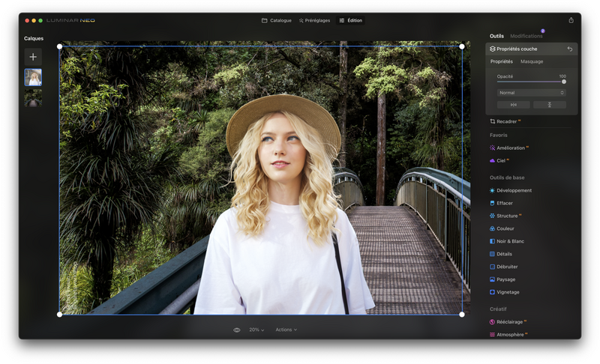This screenshot has height=364, width=600.
Task: Click the Opacité value 100
Action: coord(562,76)
